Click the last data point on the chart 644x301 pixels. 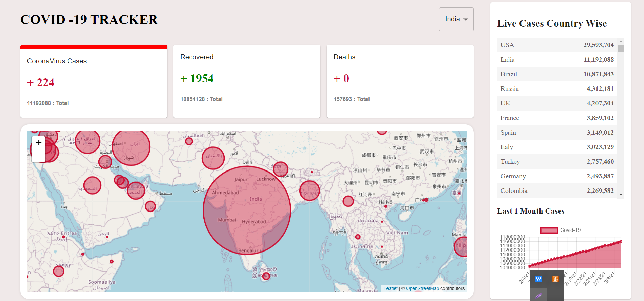[x=621, y=242]
